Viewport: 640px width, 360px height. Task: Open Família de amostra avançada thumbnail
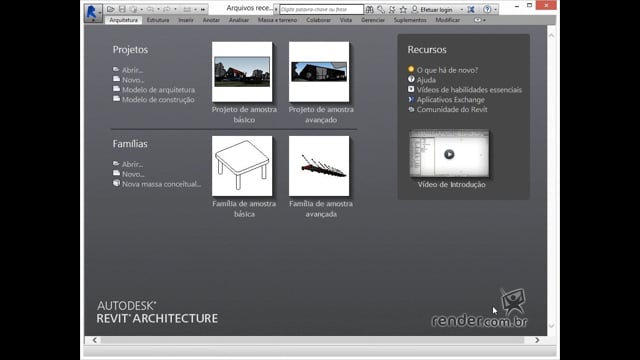319,166
